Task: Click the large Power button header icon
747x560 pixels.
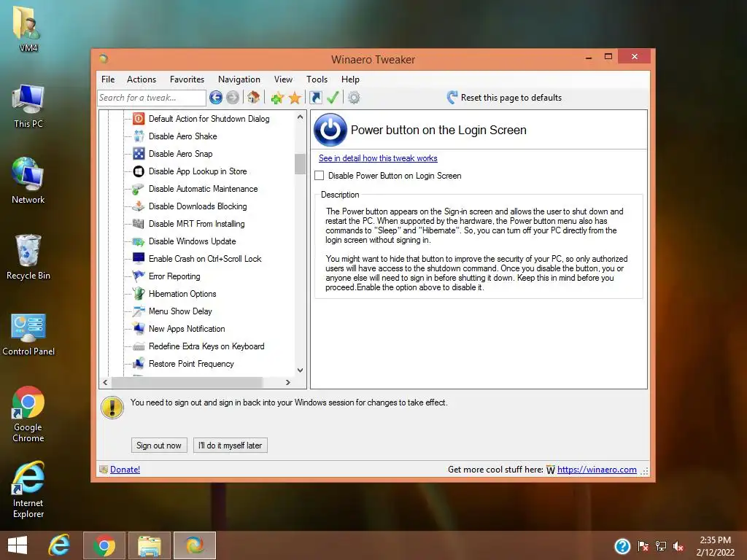Action: (330, 130)
